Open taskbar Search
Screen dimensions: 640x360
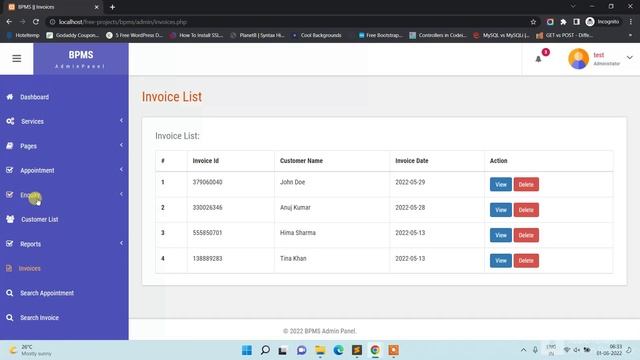coord(265,350)
